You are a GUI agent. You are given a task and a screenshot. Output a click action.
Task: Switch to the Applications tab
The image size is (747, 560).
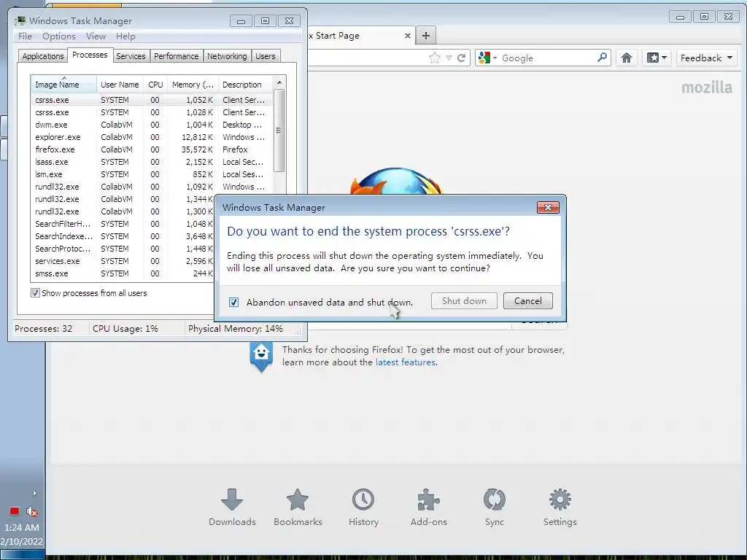point(43,56)
